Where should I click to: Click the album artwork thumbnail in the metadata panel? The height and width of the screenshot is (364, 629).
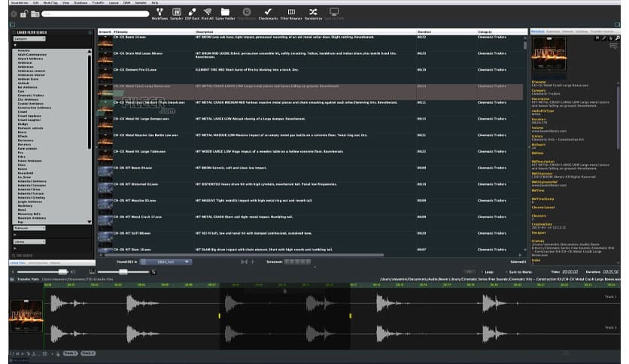(x=548, y=53)
